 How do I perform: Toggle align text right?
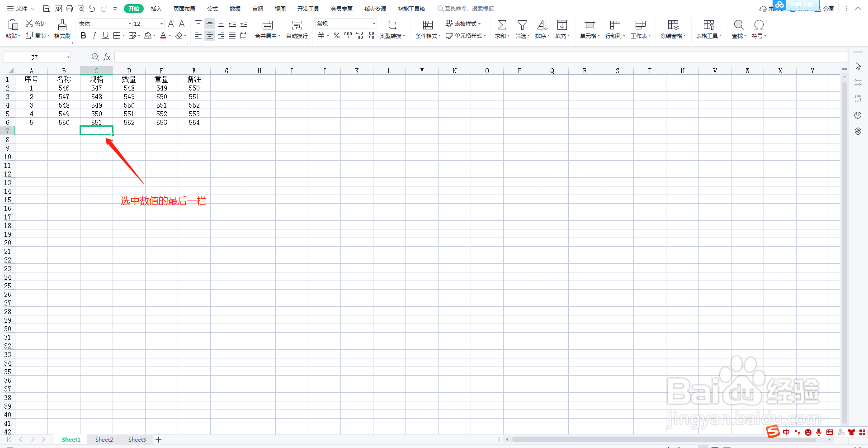point(221,35)
